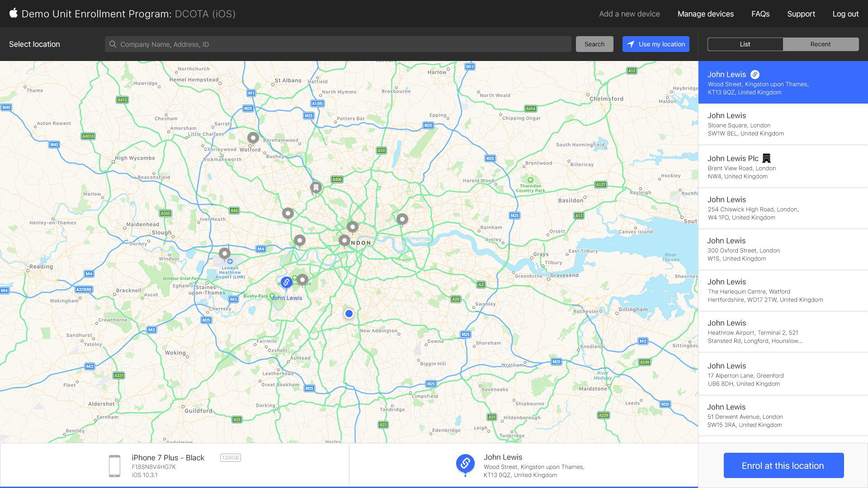Select the gray pin in Richmond Park
Viewport: 868px width, 488px height.
pyautogui.click(x=302, y=280)
